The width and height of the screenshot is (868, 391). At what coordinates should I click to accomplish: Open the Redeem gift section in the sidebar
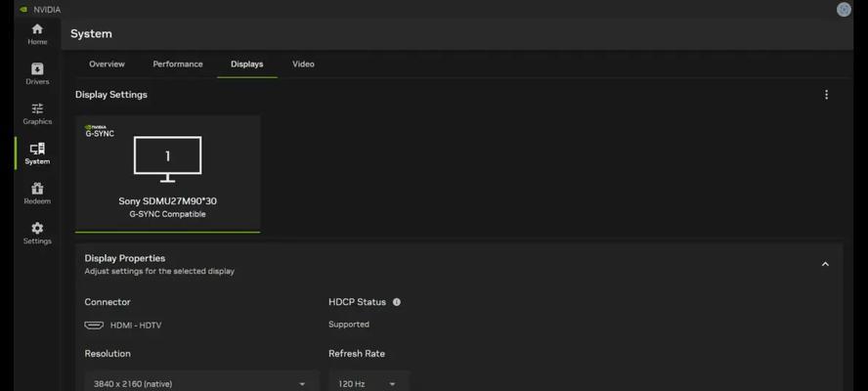click(x=37, y=194)
